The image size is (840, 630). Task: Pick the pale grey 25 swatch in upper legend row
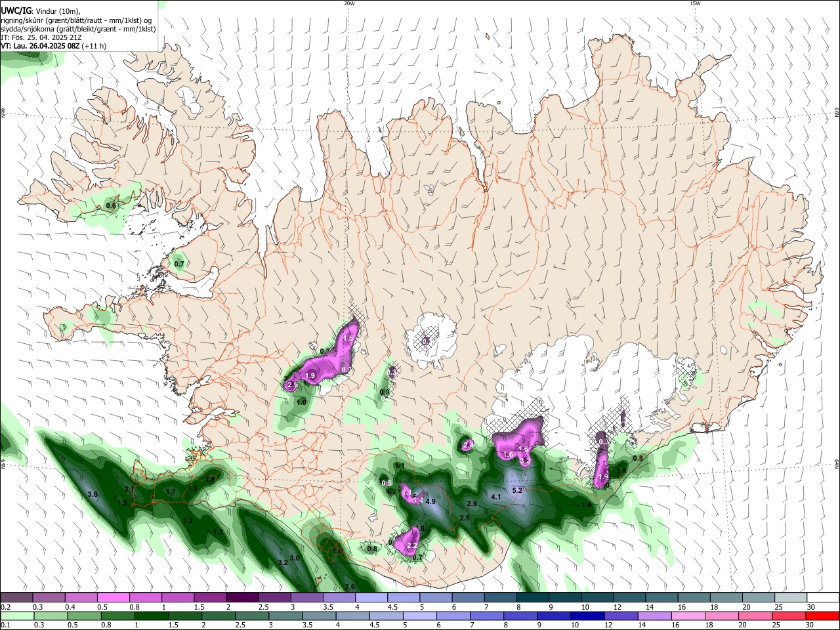[x=791, y=597]
